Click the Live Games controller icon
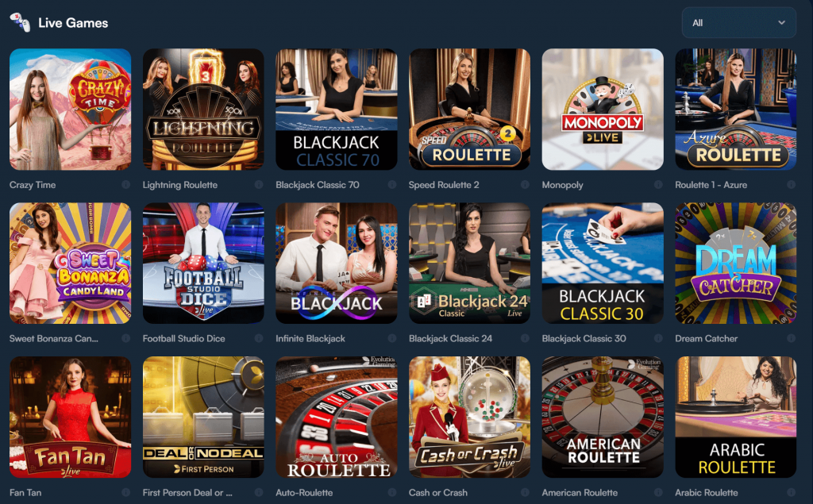Image resolution: width=813 pixels, height=504 pixels. (x=20, y=22)
